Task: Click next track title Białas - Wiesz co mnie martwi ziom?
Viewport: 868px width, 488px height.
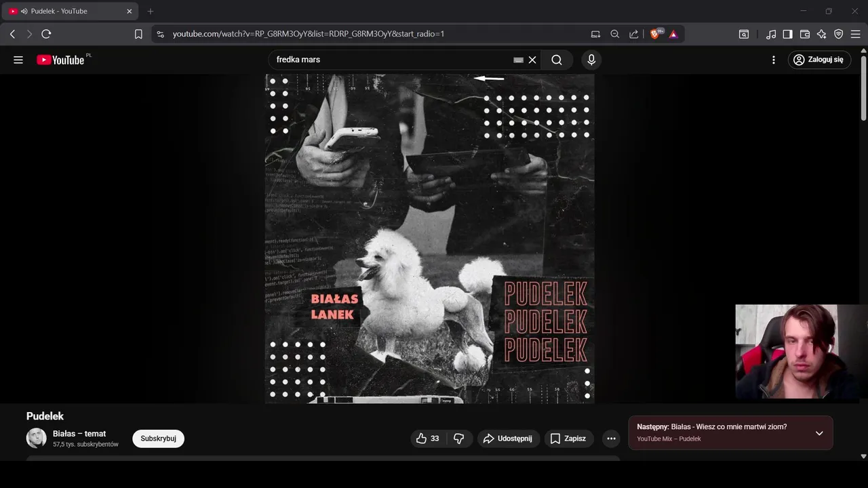Action: tap(729, 427)
